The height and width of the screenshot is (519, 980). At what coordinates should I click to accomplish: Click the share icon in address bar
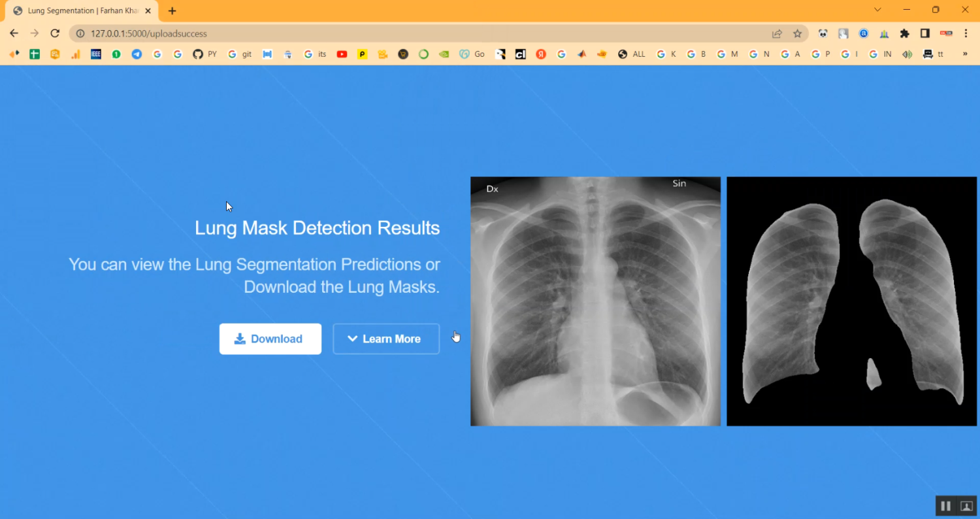[x=776, y=33]
